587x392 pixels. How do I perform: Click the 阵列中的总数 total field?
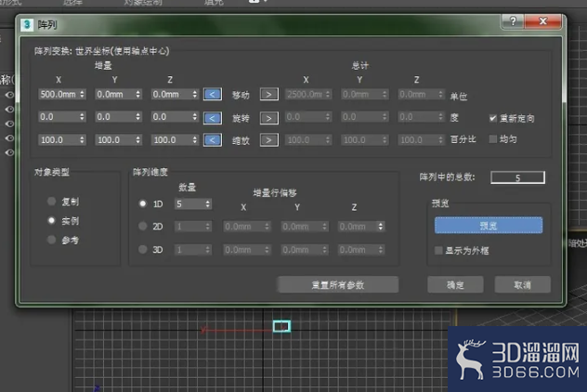point(517,177)
